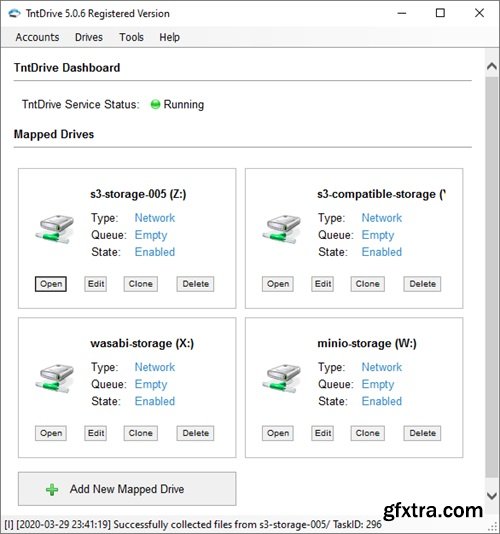
Task: Edit the s3-compatible-storage drive
Action: pyautogui.click(x=323, y=284)
